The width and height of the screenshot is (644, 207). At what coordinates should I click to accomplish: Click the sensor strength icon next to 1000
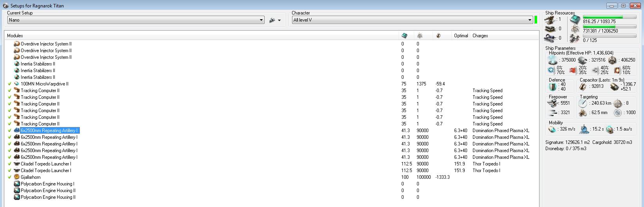coord(618,113)
